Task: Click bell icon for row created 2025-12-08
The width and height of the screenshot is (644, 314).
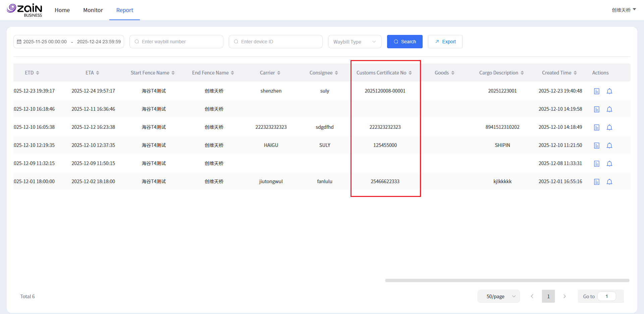Action: [x=609, y=164]
